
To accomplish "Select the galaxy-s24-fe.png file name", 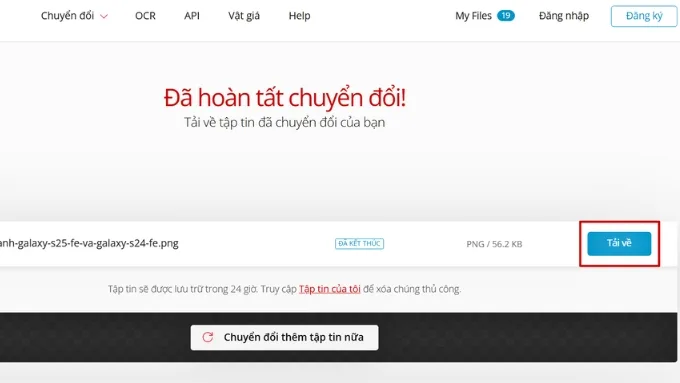I will coord(89,243).
